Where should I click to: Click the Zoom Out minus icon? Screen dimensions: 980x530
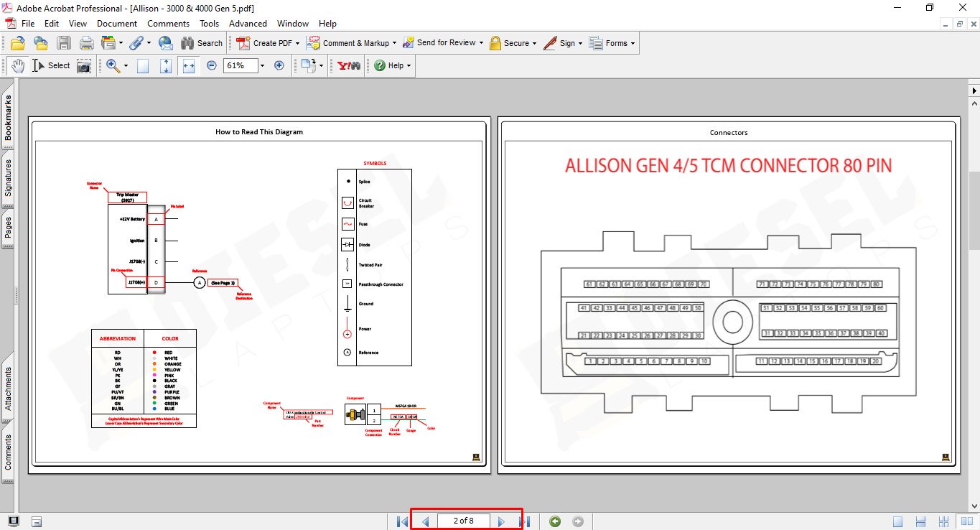(x=212, y=65)
